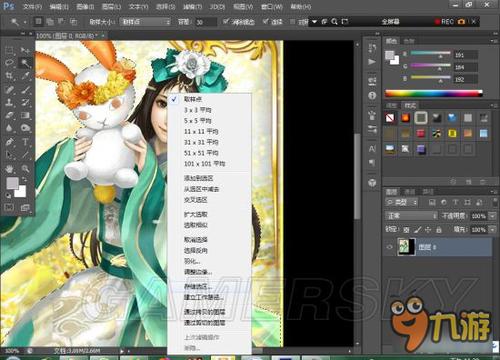Screen dimensions: 500x360
Task: Select the Brush tool
Action: pos(25,89)
